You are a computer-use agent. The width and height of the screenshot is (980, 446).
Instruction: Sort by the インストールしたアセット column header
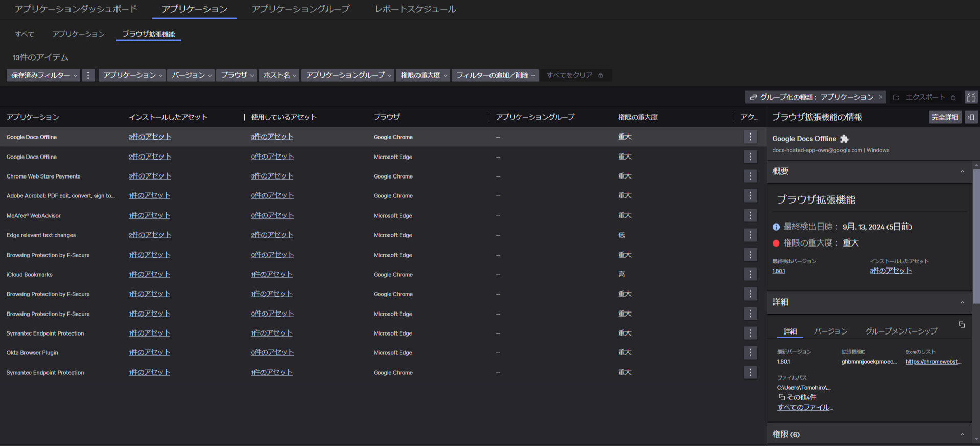pos(168,117)
